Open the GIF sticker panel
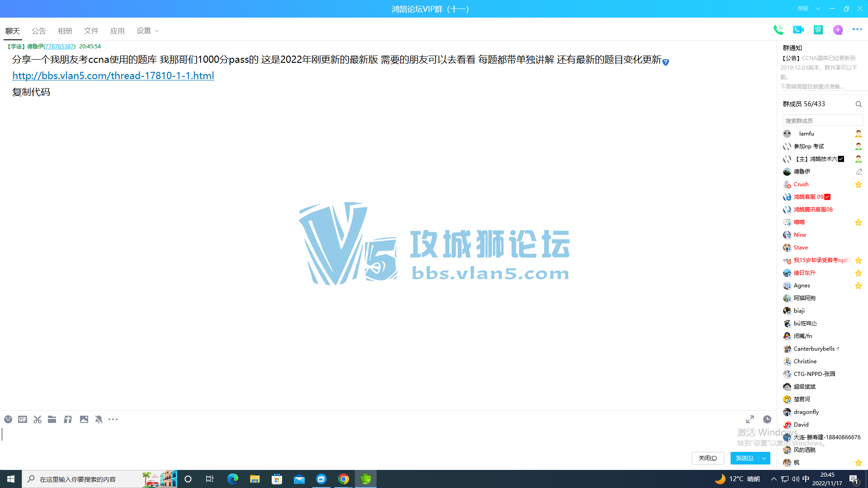Viewport: 868px width, 488px height. (23, 419)
